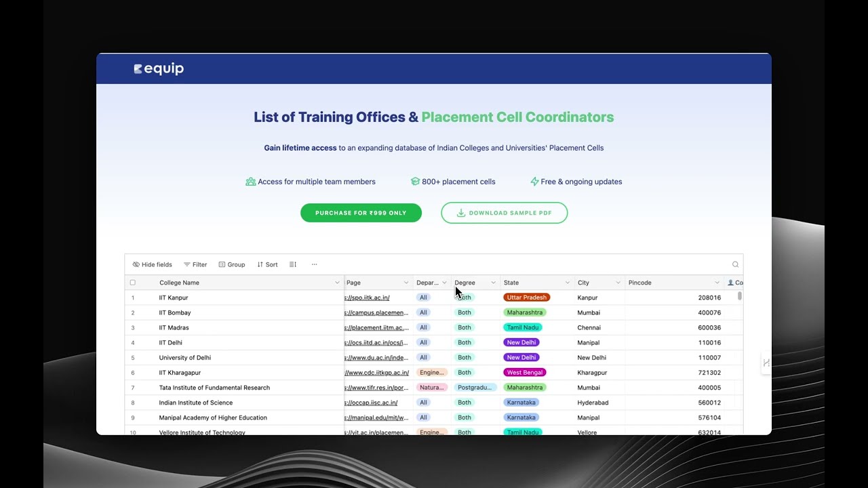Open the Hide fields option
868x488 pixels.
153,264
